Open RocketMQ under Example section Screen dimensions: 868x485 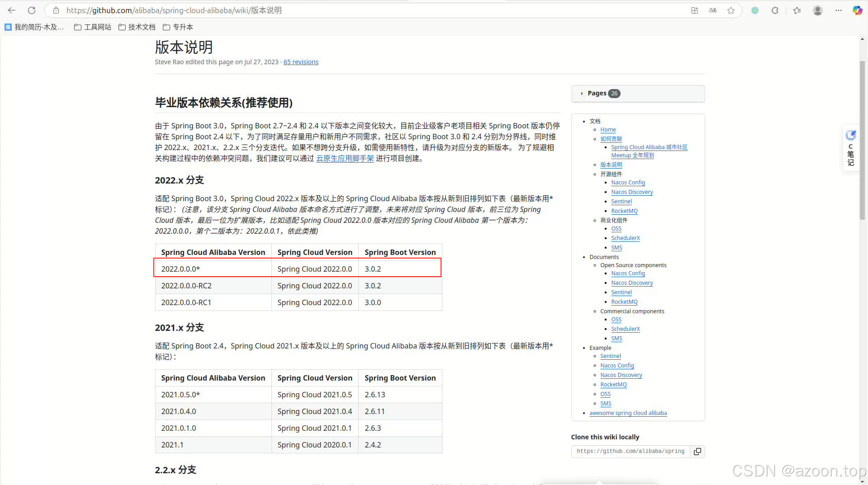pos(613,385)
